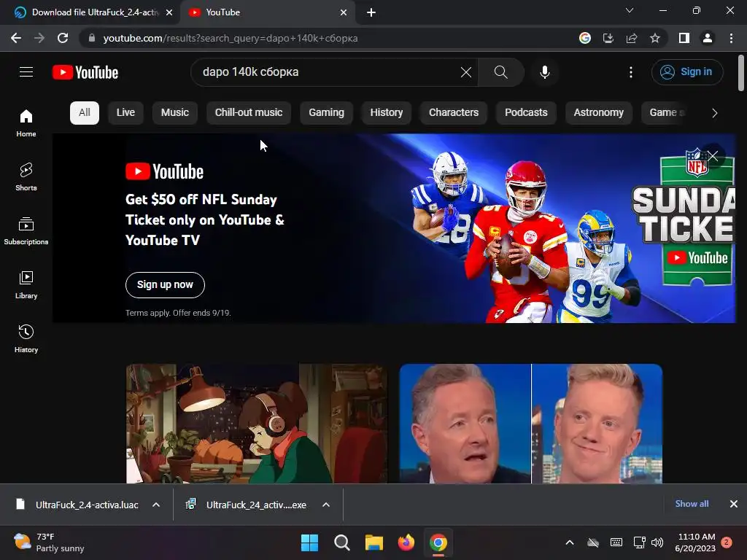The width and height of the screenshot is (747, 560).
Task: Open the tab search dropdown arrow
Action: tap(630, 10)
